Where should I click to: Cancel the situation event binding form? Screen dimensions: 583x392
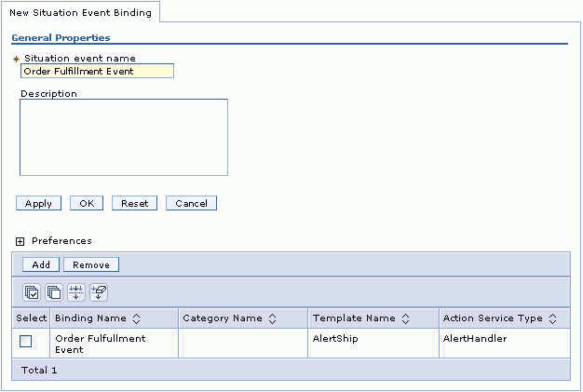(191, 203)
